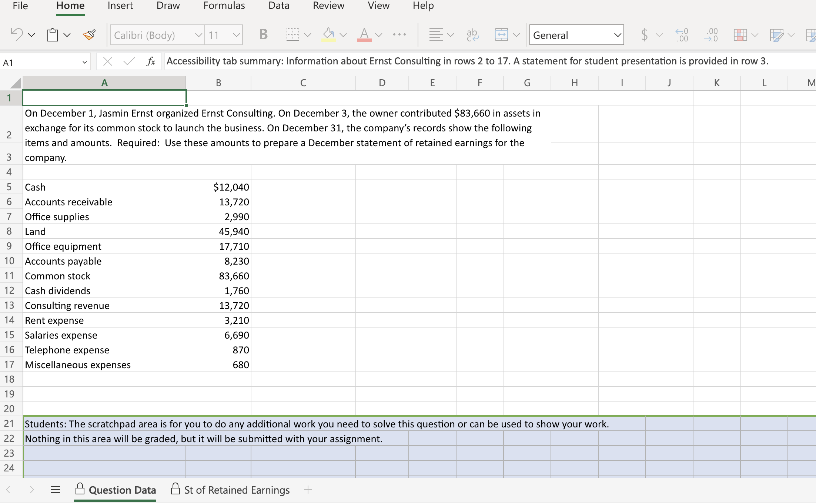Viewport: 816px width, 504px height.
Task: Confirm entry with the formula bar checkmark
Action: point(128,61)
